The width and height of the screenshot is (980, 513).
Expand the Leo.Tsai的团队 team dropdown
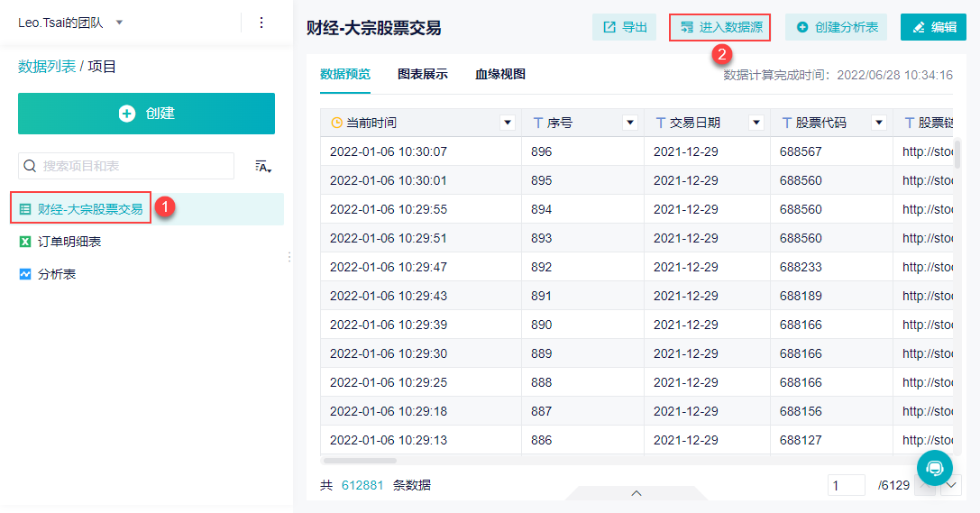[x=119, y=23]
